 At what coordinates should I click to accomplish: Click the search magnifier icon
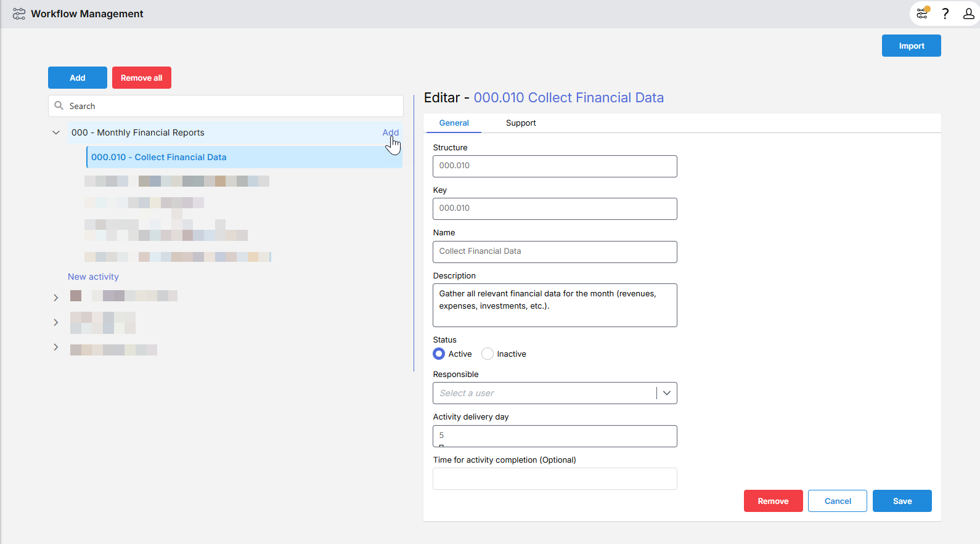(x=59, y=106)
